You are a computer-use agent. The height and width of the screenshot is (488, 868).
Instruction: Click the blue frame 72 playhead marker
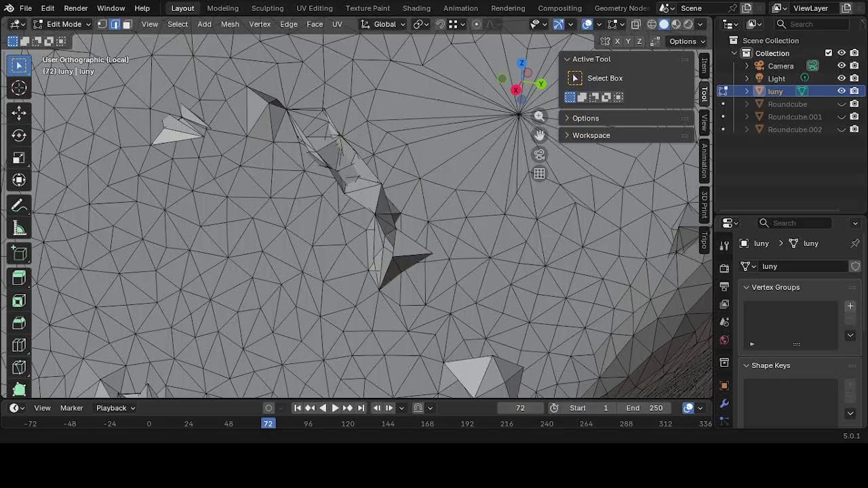tap(269, 424)
